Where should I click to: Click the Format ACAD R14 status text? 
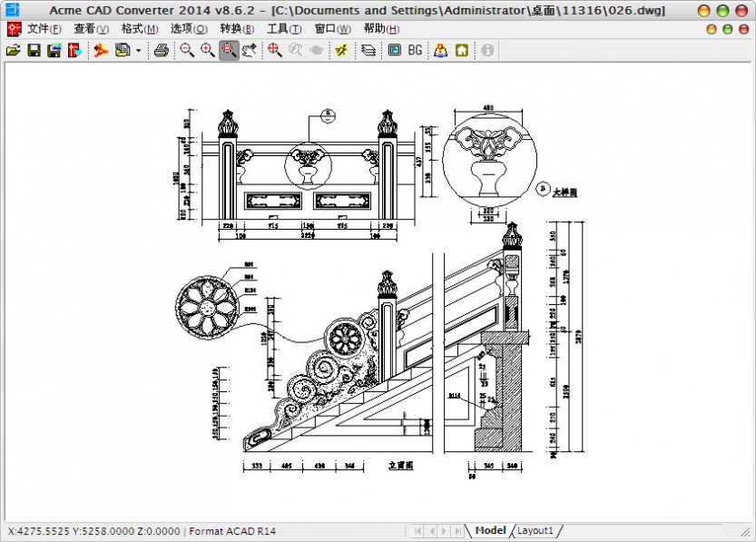(232, 531)
